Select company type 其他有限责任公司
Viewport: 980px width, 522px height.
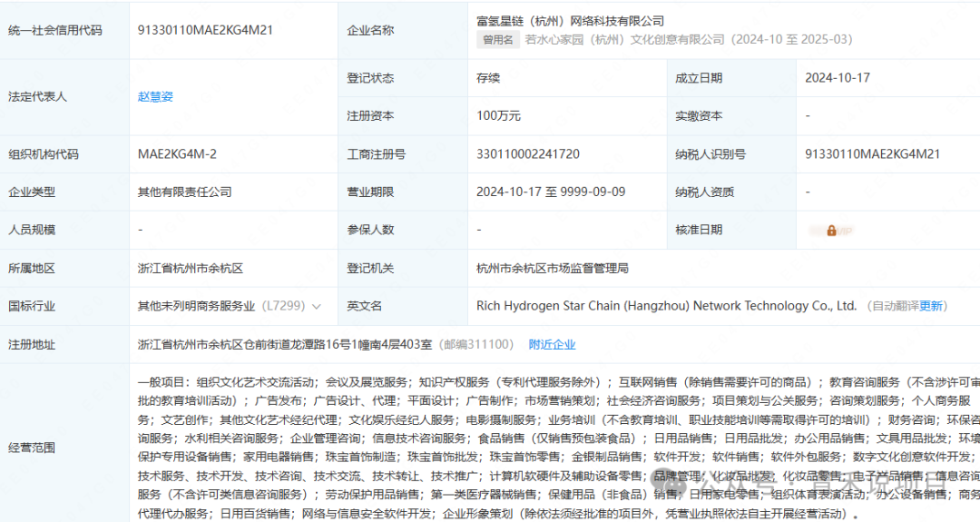[184, 192]
